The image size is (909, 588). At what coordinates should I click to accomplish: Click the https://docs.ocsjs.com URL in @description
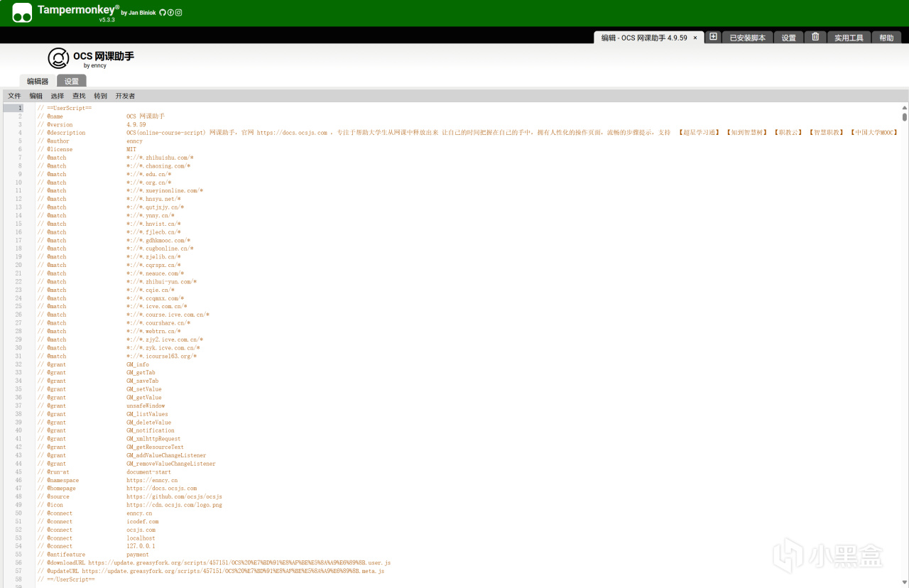tap(292, 133)
